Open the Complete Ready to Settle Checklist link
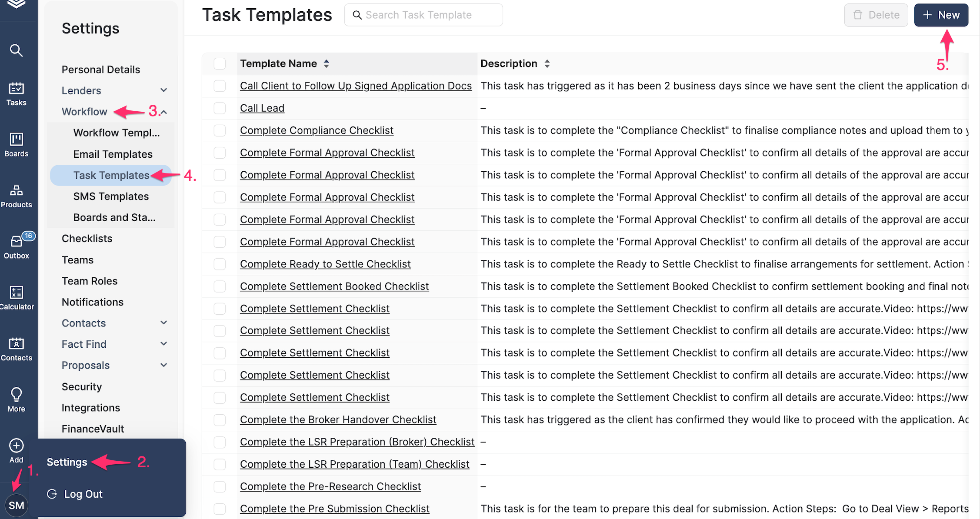 coord(325,264)
